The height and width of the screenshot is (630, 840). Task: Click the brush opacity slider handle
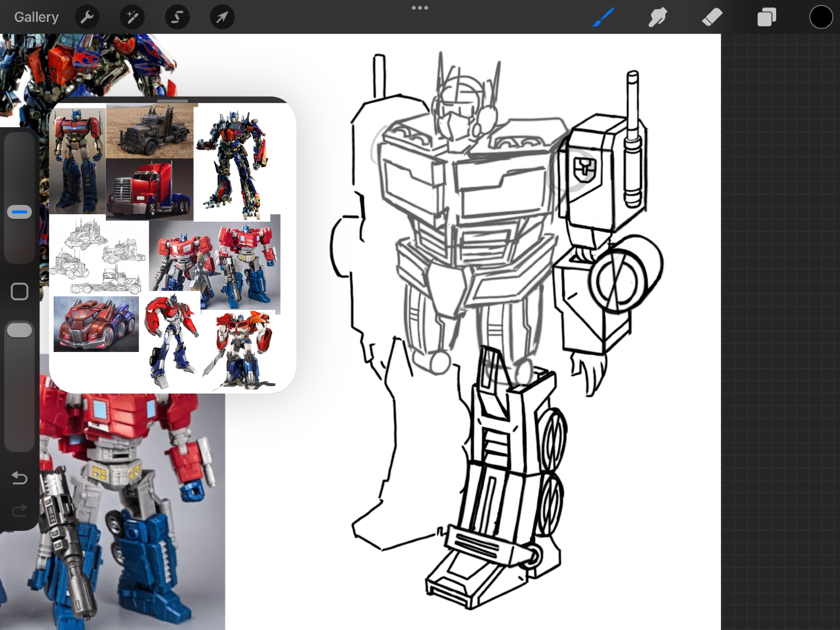click(x=19, y=330)
